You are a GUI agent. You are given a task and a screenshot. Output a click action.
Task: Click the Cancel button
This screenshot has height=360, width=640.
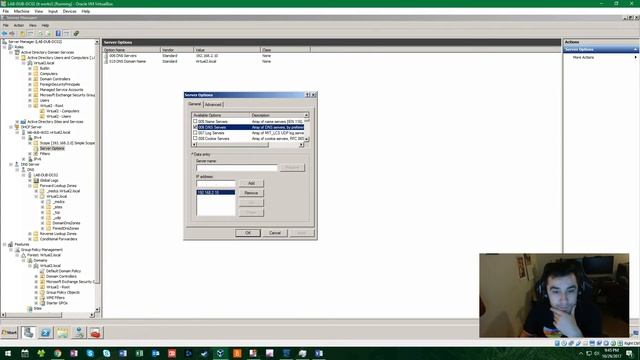pos(275,233)
